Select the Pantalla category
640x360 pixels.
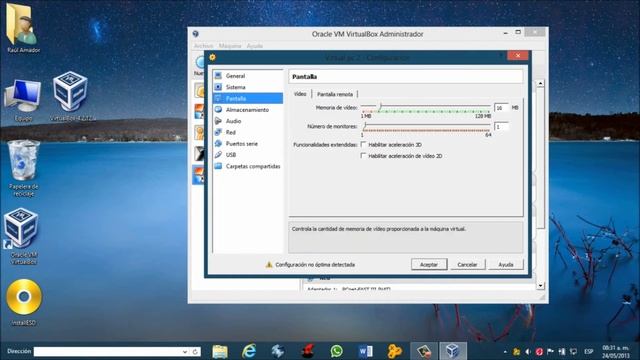tap(248, 98)
